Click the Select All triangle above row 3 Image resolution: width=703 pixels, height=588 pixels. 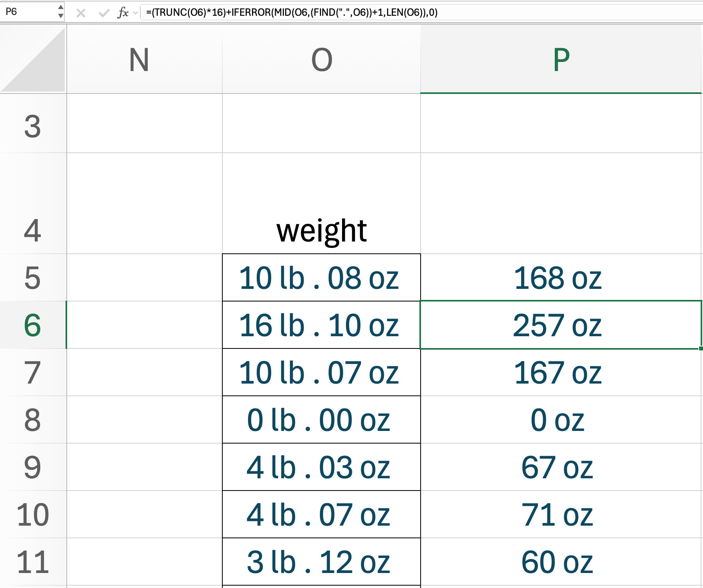tap(34, 58)
